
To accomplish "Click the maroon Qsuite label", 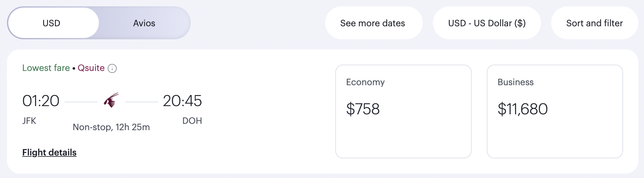I will 91,68.
